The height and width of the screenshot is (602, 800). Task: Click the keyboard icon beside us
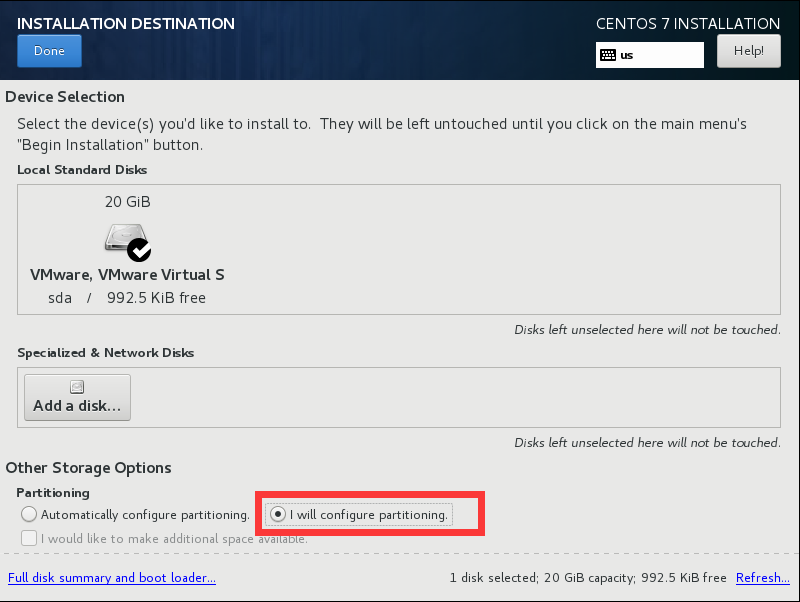pos(608,55)
